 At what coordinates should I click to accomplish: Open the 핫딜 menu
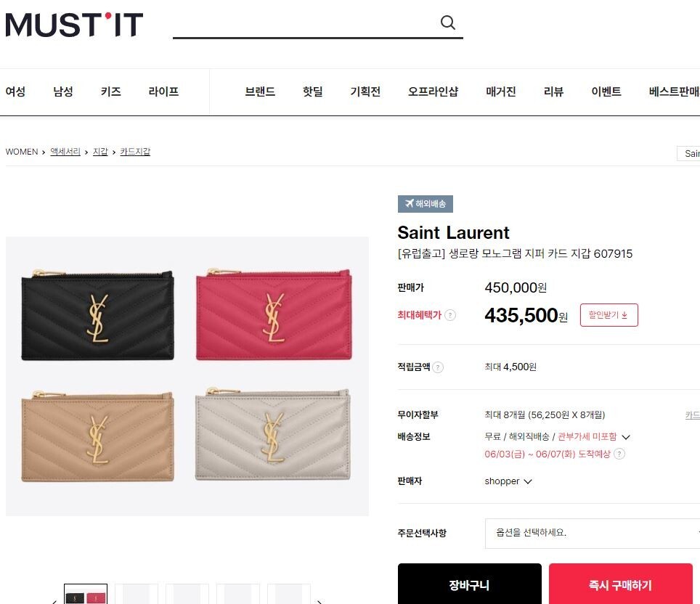click(312, 91)
